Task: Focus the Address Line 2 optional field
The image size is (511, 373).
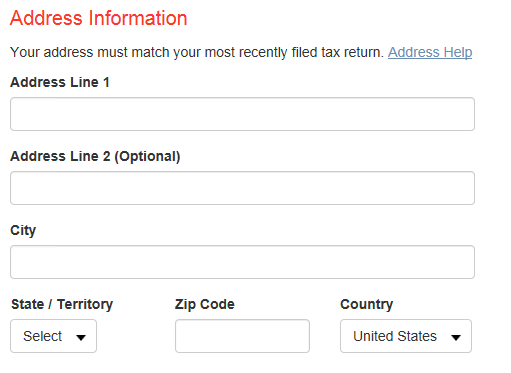Action: coord(242,188)
